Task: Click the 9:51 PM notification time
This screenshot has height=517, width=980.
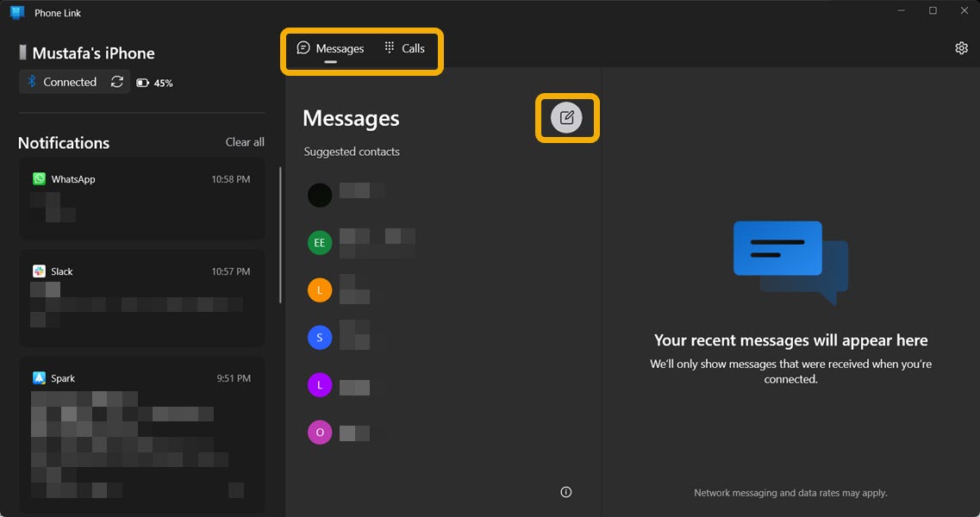Action: pos(234,378)
